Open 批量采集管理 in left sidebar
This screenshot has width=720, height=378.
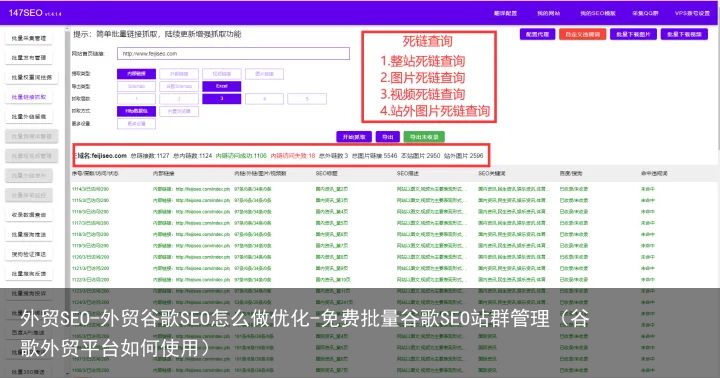point(29,38)
